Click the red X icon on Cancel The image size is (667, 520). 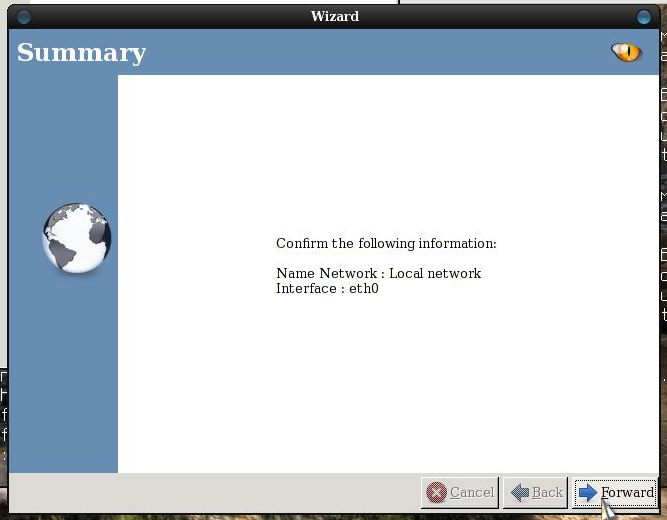tap(436, 493)
